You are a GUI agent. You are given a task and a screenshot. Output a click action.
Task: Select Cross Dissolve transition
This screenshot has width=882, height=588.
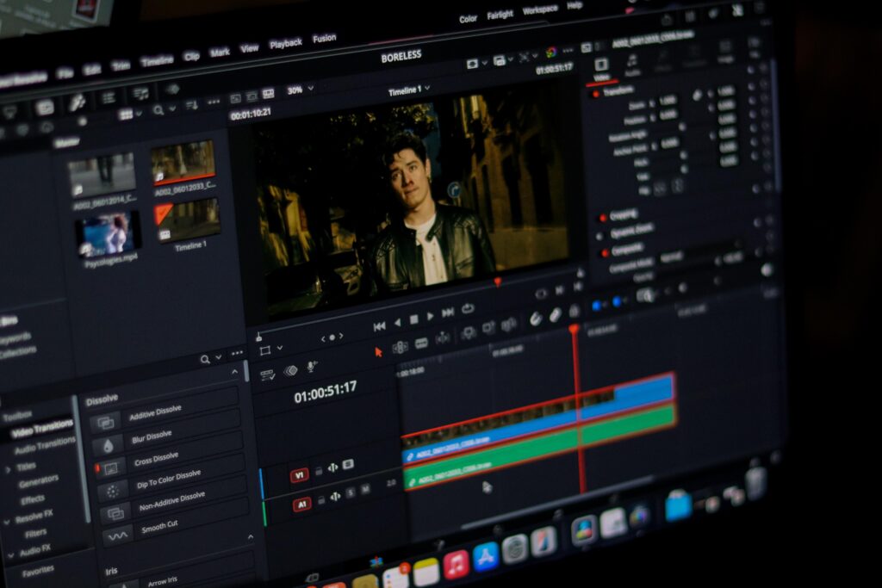click(x=153, y=456)
